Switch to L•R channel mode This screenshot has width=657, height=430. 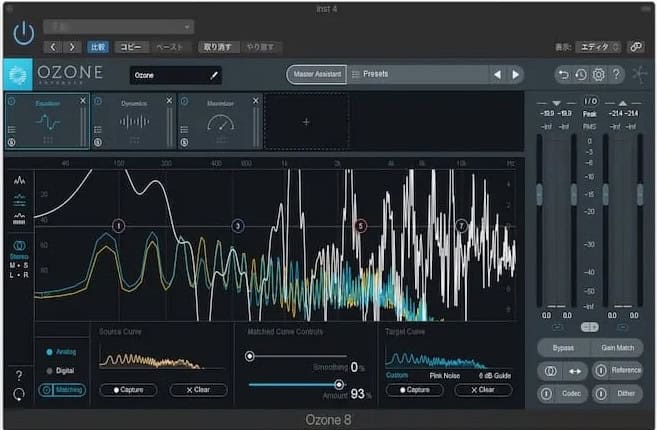coord(19,275)
